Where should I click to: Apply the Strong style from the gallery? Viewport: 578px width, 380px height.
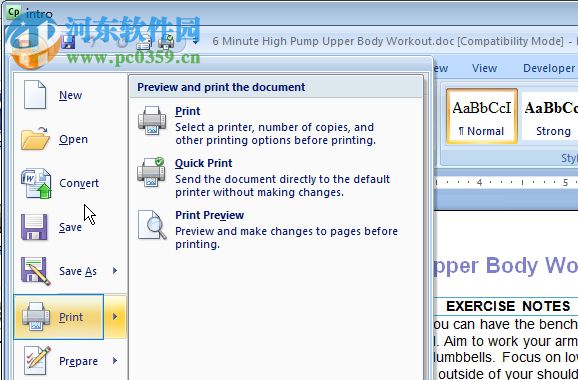(x=550, y=116)
